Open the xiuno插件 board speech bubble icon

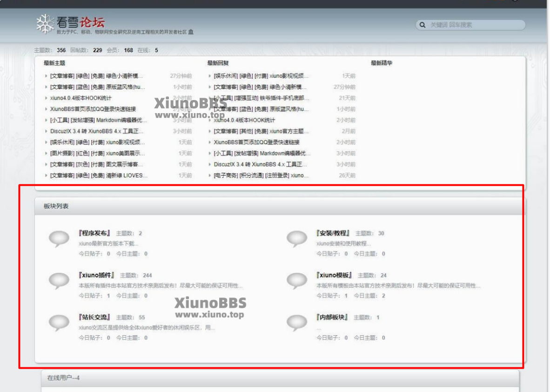(x=59, y=281)
